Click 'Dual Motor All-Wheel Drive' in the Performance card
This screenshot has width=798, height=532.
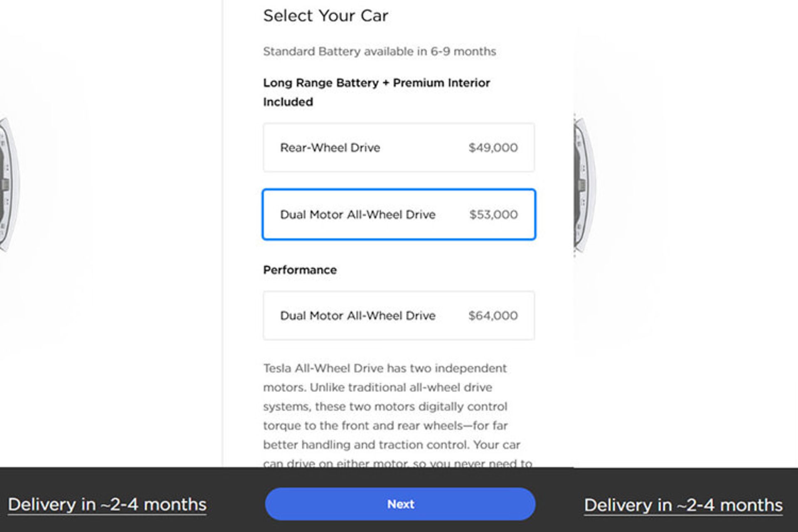357,315
